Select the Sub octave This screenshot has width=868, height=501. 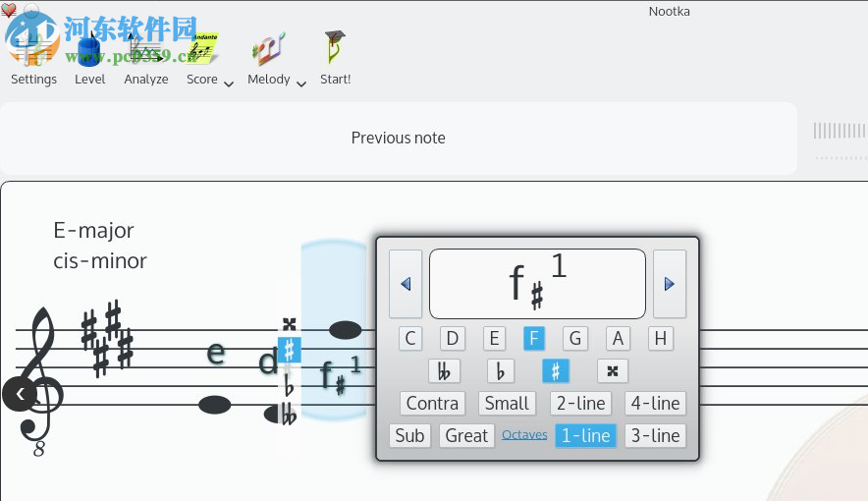[409, 436]
